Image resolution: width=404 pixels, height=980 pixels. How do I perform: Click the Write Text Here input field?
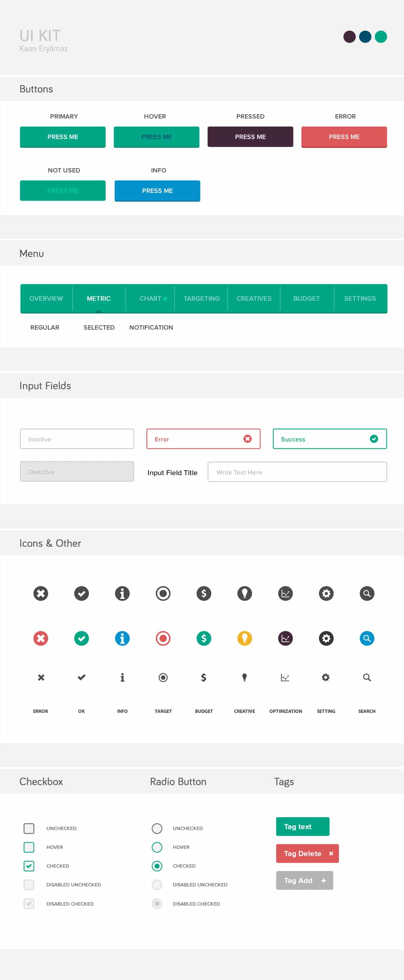(297, 472)
